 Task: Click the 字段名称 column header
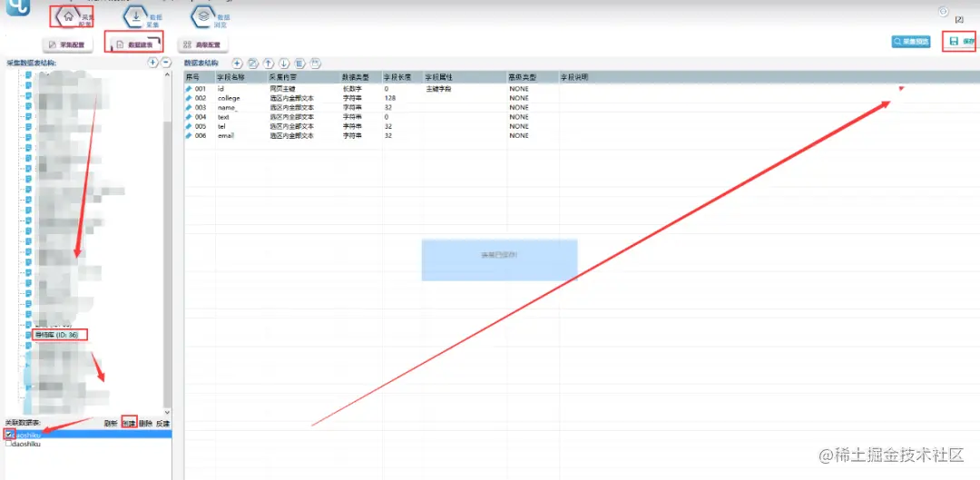[241, 77]
